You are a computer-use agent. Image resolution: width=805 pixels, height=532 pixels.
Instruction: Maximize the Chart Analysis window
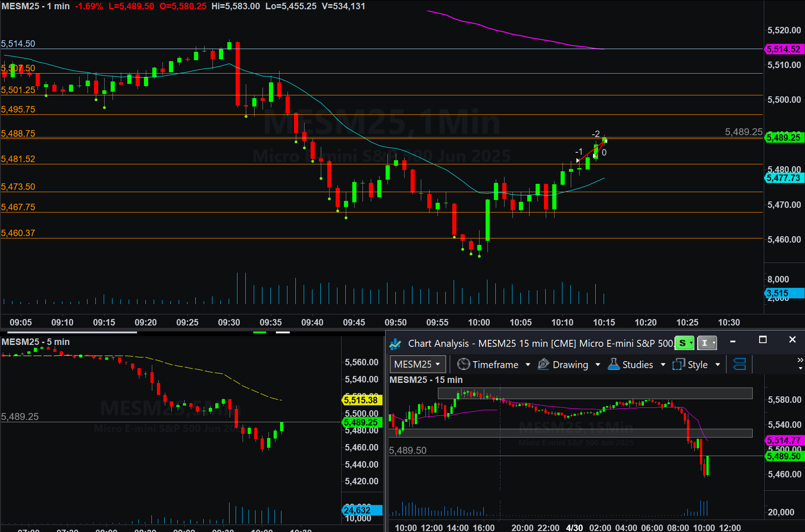click(x=763, y=340)
